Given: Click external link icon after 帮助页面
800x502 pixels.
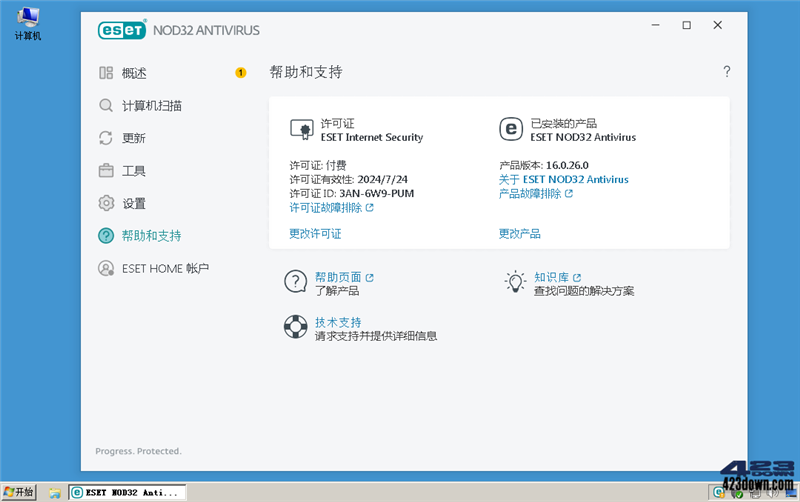Looking at the screenshot, I should (370, 278).
